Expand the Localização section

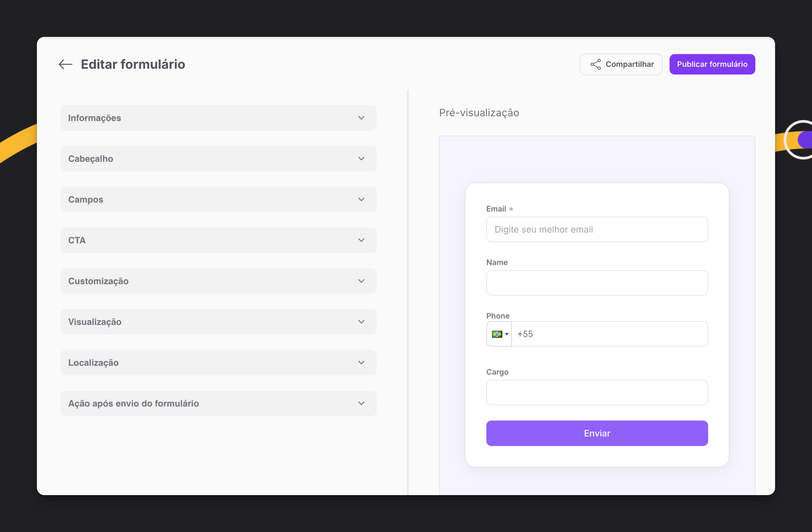(218, 362)
